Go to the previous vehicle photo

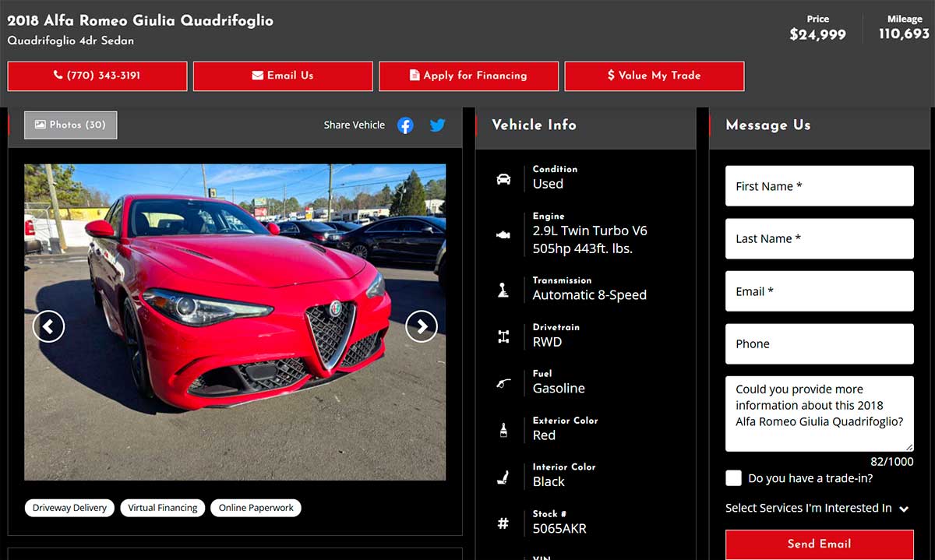pos(48,326)
